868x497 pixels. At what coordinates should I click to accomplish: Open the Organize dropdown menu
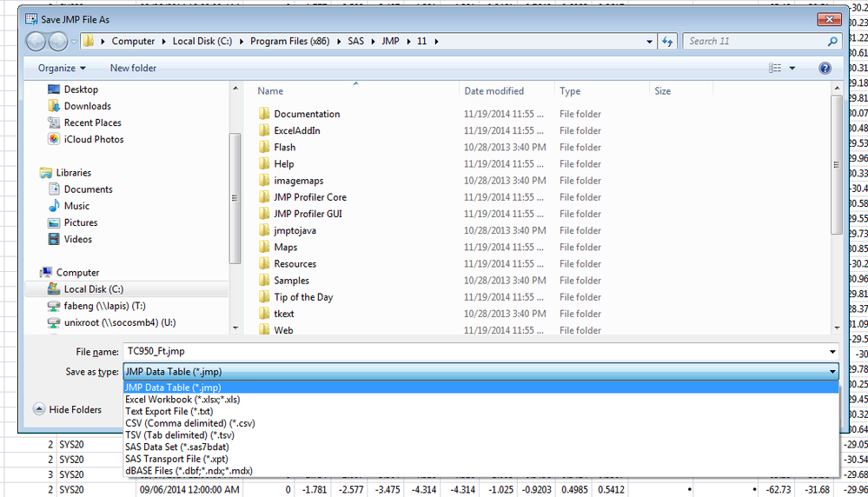point(62,68)
